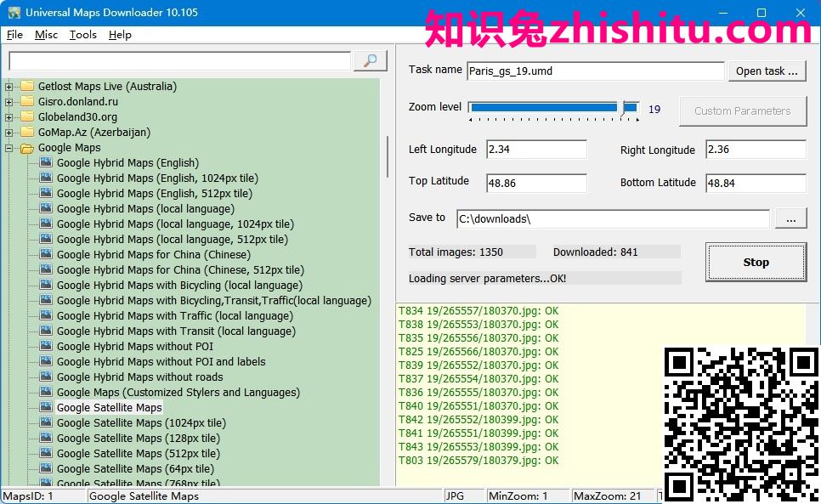Expand the GoMap.Az (Azerbaijan) node
Image resolution: width=821 pixels, height=504 pixels.
(x=8, y=133)
